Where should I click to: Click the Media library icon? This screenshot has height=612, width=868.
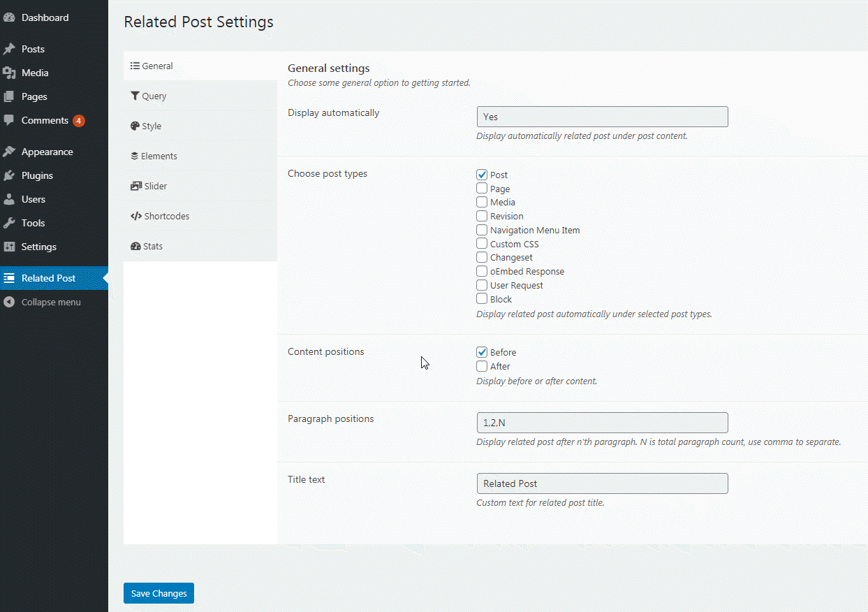[9, 73]
